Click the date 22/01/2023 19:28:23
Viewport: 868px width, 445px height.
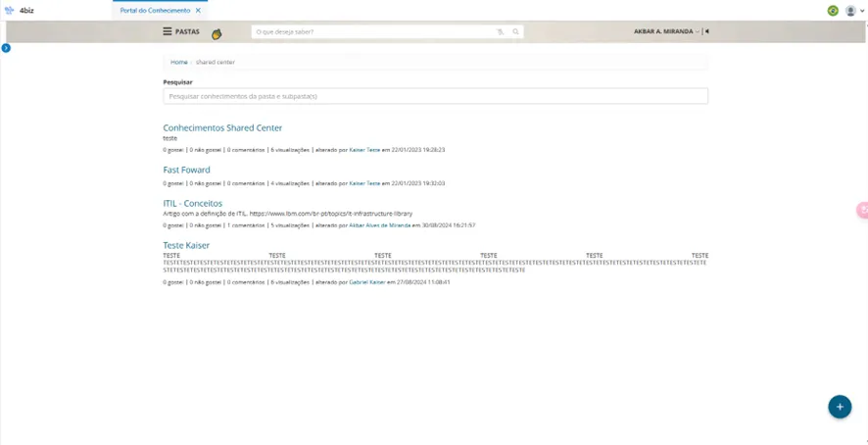coord(418,150)
